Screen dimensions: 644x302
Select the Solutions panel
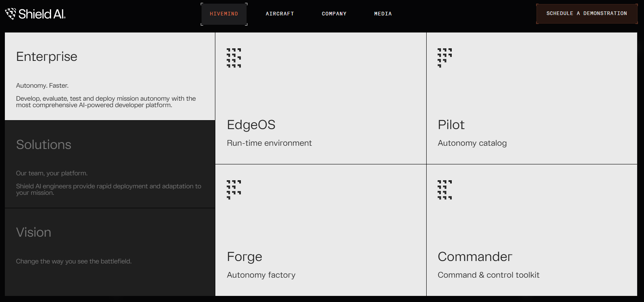[110, 164]
